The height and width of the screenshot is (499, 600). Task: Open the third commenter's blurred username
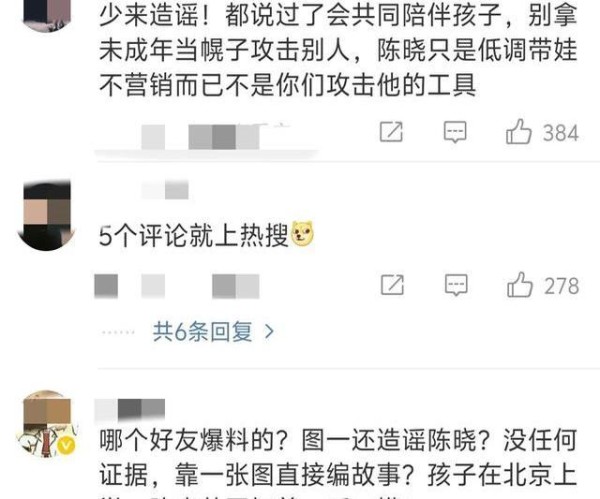coord(130,409)
